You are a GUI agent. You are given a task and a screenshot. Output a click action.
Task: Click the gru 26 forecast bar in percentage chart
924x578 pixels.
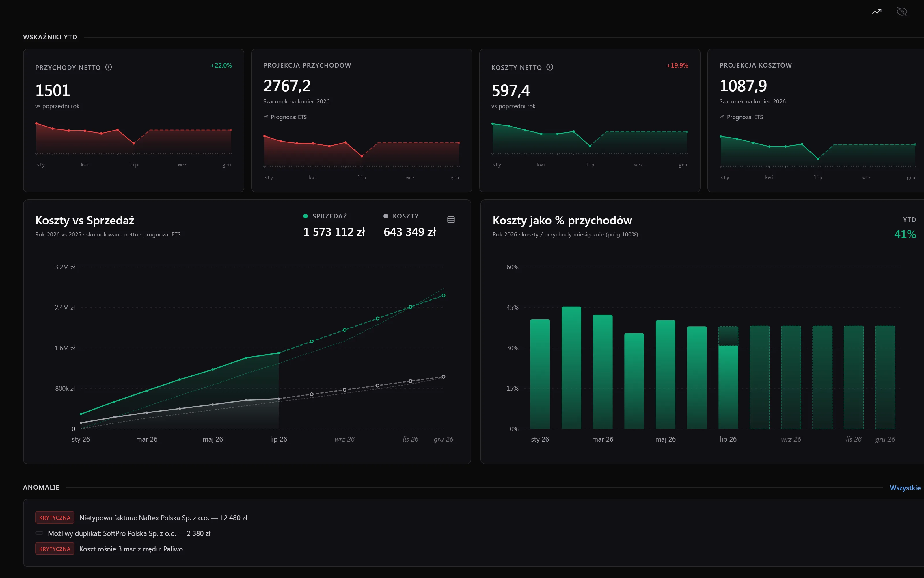[885, 377]
